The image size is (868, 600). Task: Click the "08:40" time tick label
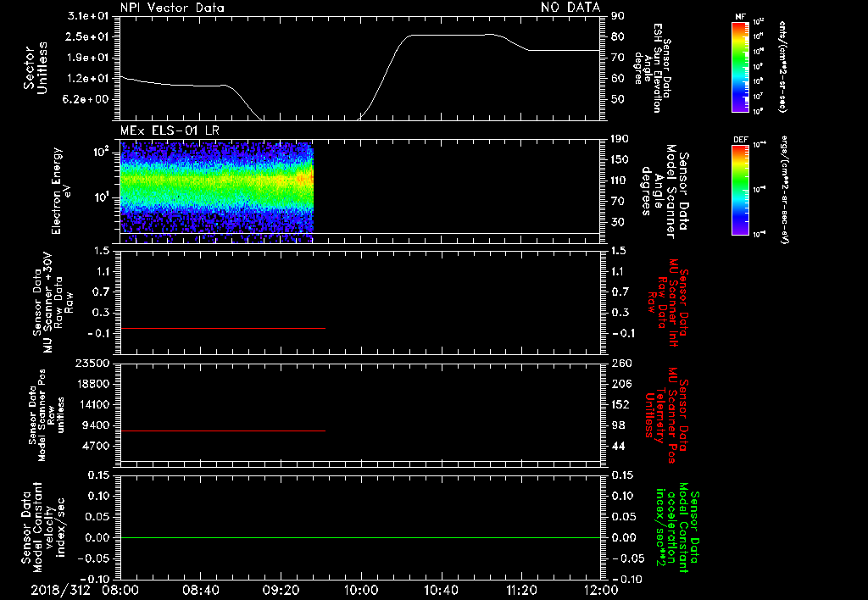point(200,590)
